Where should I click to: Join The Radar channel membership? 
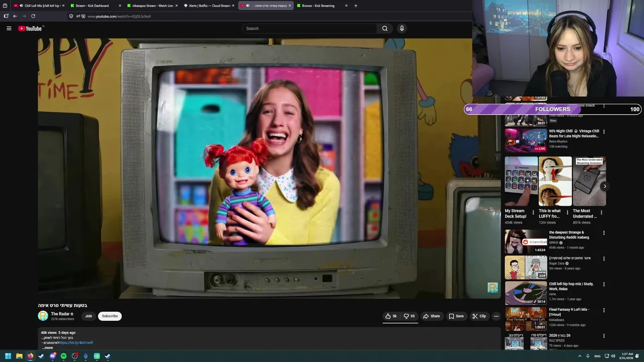[x=89, y=316]
